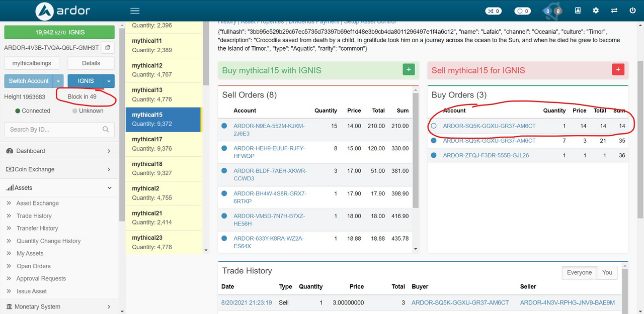644x314 pixels.
Task: Expand the Coin Exchange sidebar section
Action: (x=59, y=169)
